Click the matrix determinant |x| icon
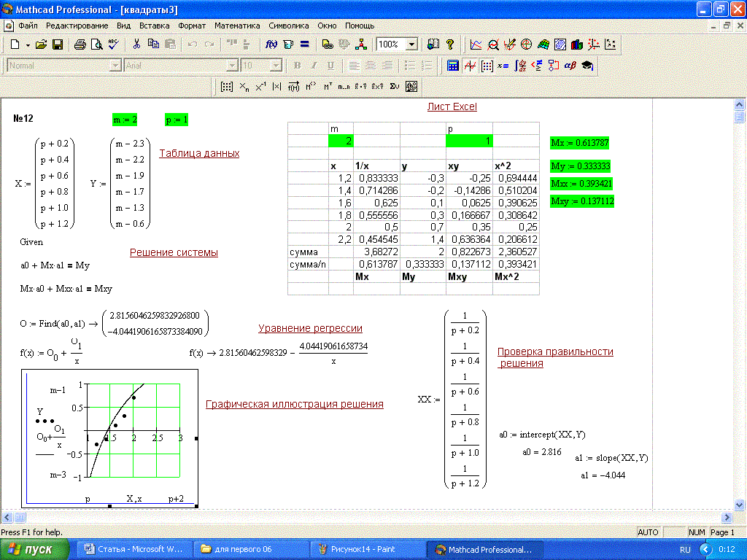The width and height of the screenshot is (747, 560). click(276, 87)
